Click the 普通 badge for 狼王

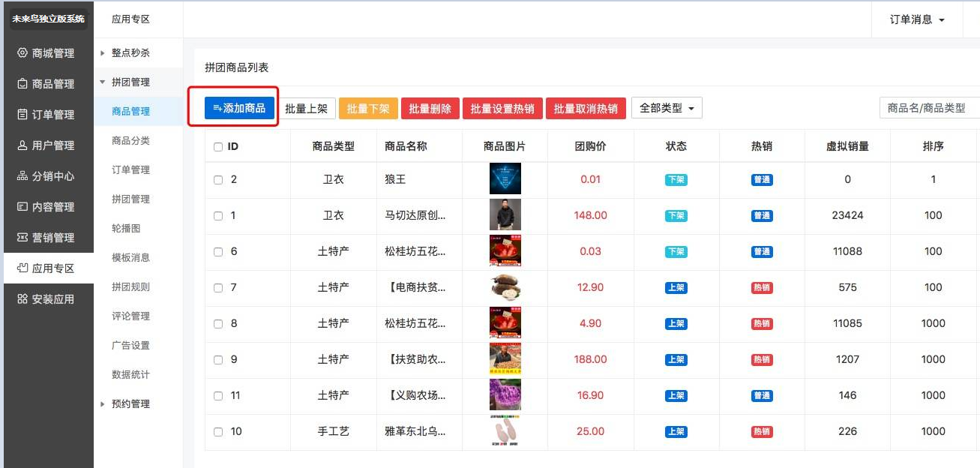tap(762, 180)
